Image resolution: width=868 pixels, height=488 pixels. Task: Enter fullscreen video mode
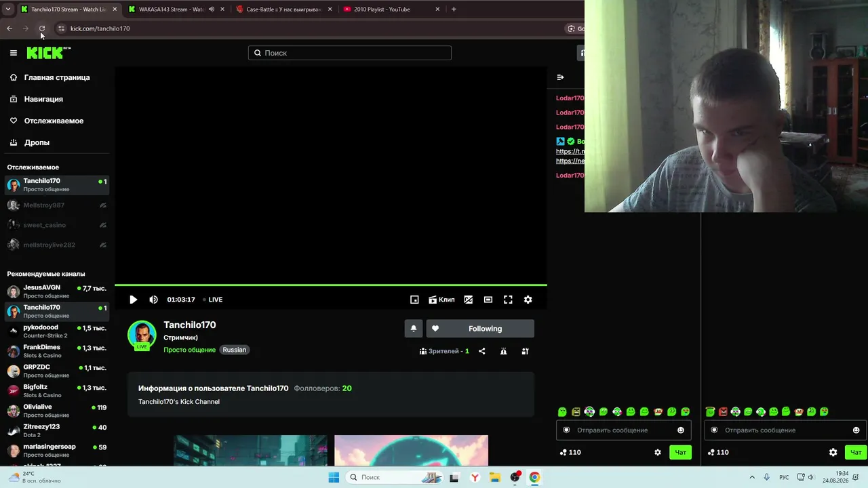tap(508, 300)
